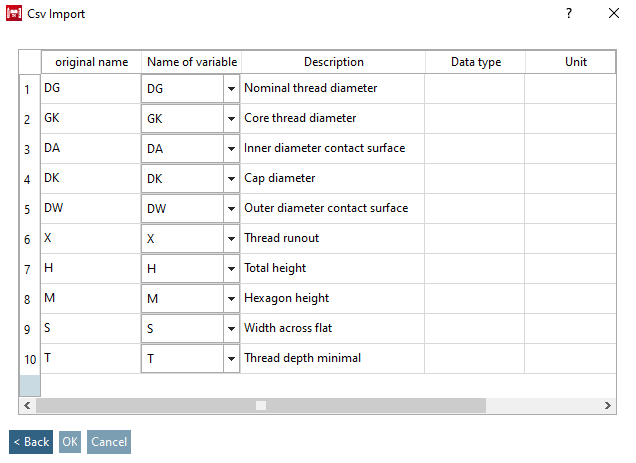The image size is (636, 463).
Task: Click the Description column header
Action: click(x=333, y=62)
